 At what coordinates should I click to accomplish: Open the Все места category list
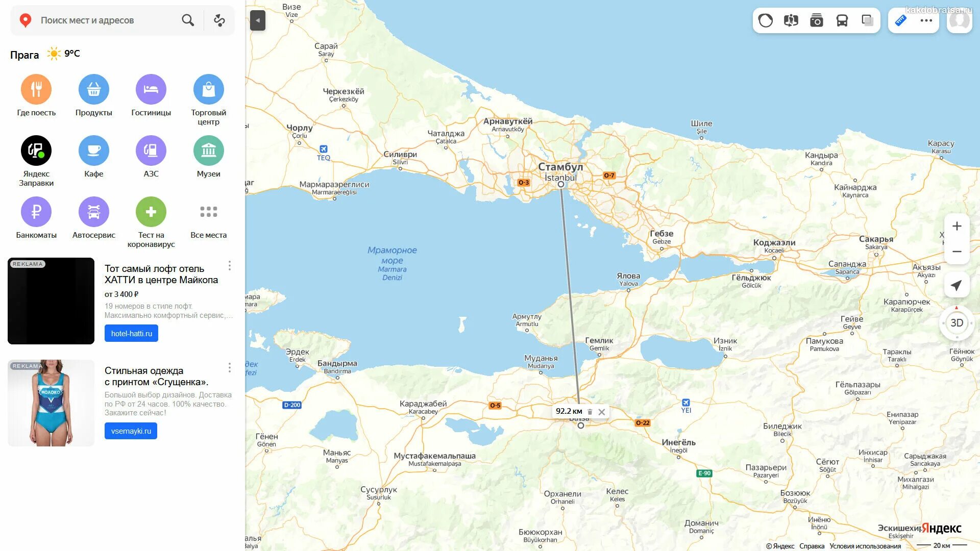(208, 212)
